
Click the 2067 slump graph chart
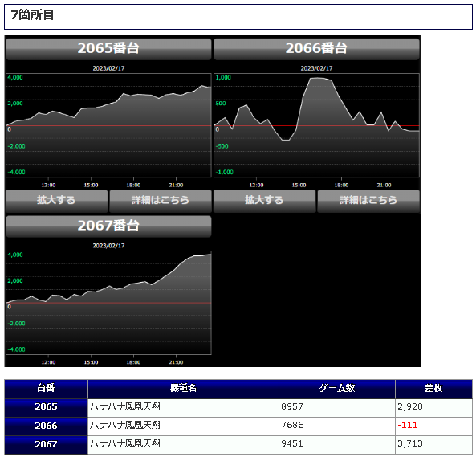108,303
